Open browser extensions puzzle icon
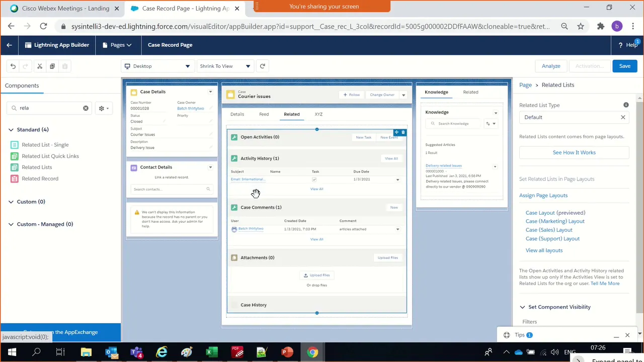This screenshot has width=644, height=362. tap(600, 26)
